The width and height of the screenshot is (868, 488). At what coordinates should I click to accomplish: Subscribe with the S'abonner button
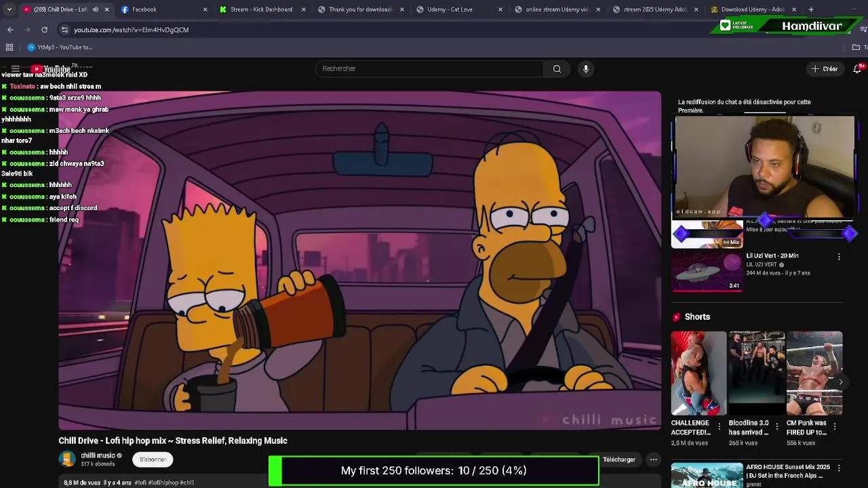(153, 460)
